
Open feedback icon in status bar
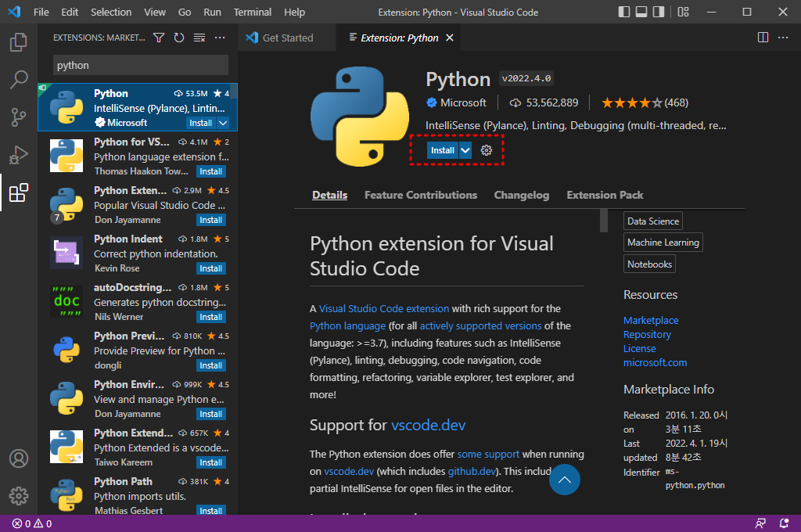coord(760,523)
